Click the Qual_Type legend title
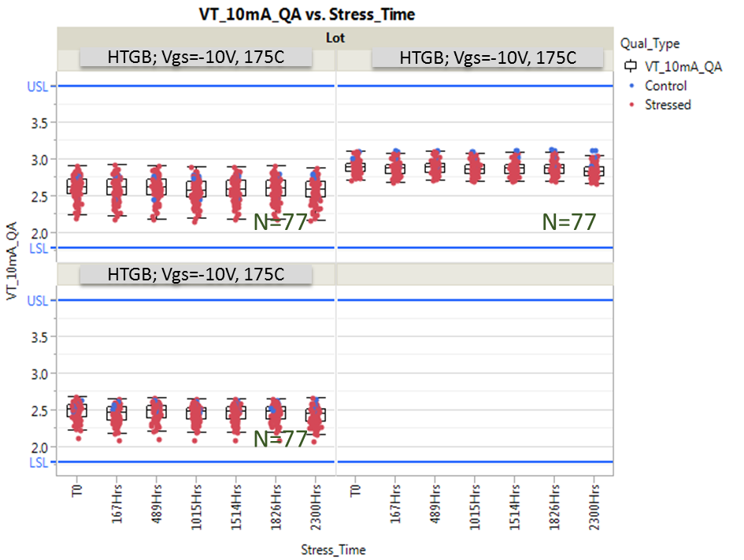The image size is (744, 560). coord(650,43)
